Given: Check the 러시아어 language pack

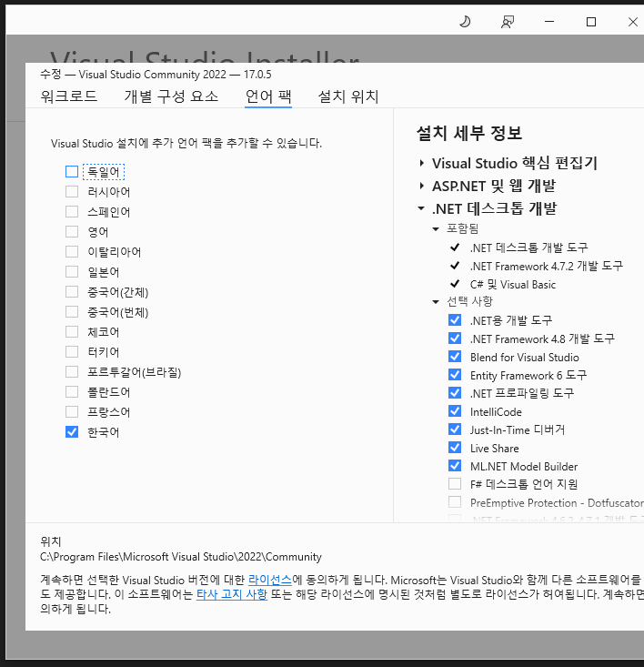Looking at the screenshot, I should point(72,191).
